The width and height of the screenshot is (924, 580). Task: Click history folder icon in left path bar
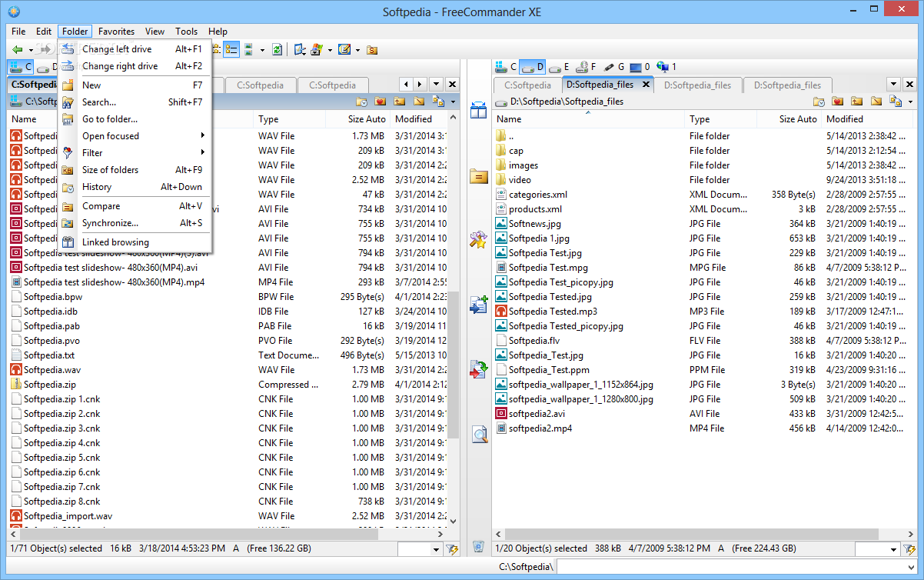[361, 101]
